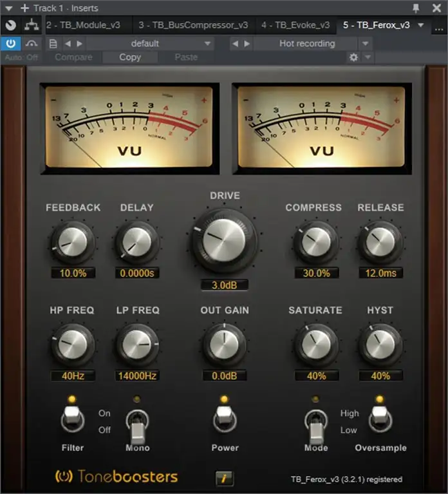Click the Toneboosters logo
Image resolution: width=448 pixels, height=494 pixels.
(x=117, y=476)
